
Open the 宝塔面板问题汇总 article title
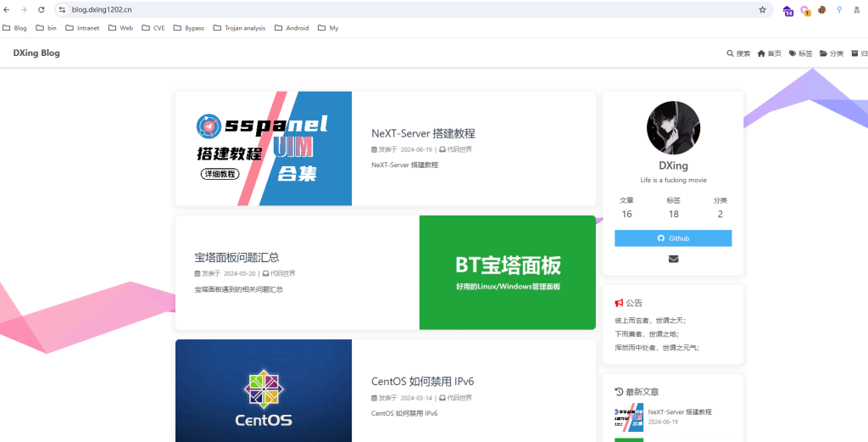(x=236, y=257)
